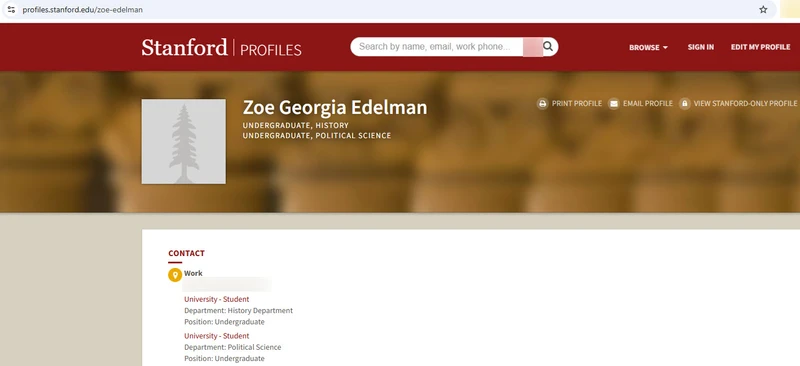800x366 pixels.
Task: Click the yellow Work location pin icon
Action: point(175,275)
